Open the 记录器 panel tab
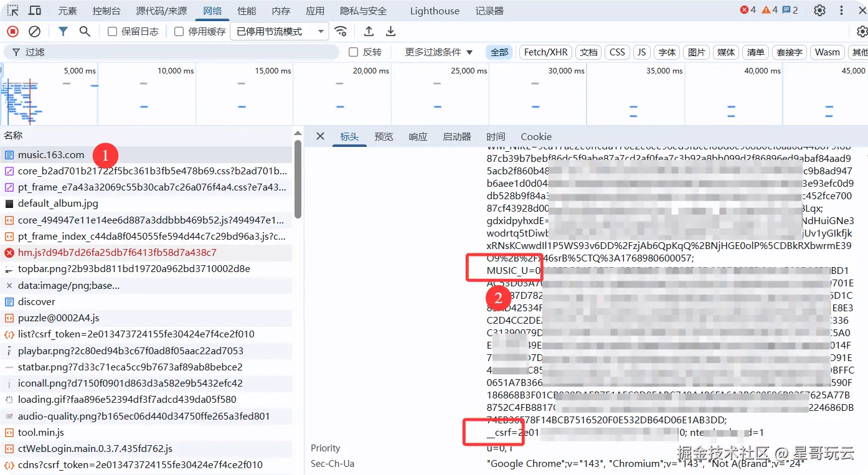Viewport: 868px width, 475px height. 489,11
